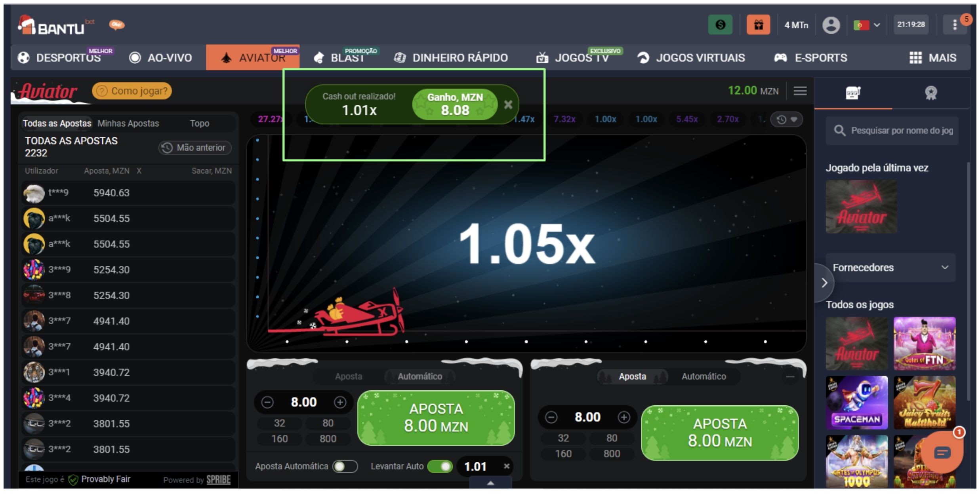
Task: Open Spaceman game thumbnail
Action: click(x=856, y=402)
